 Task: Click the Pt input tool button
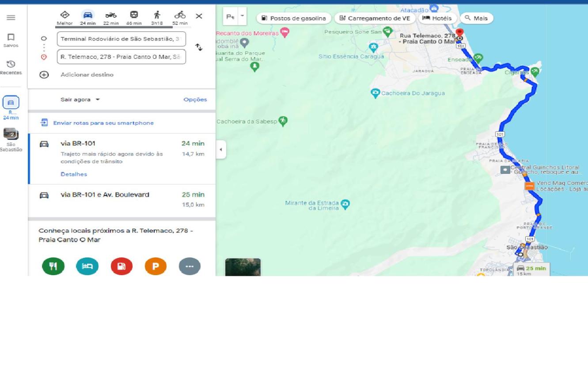pyautogui.click(x=231, y=16)
